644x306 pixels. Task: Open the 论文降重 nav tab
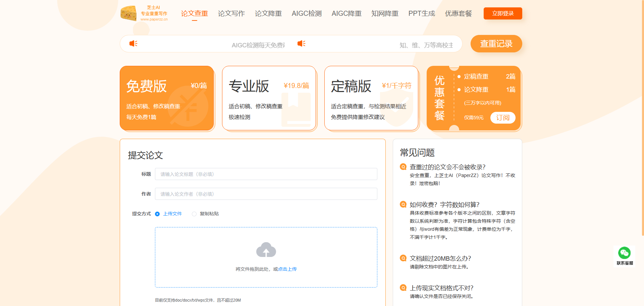[268, 13]
